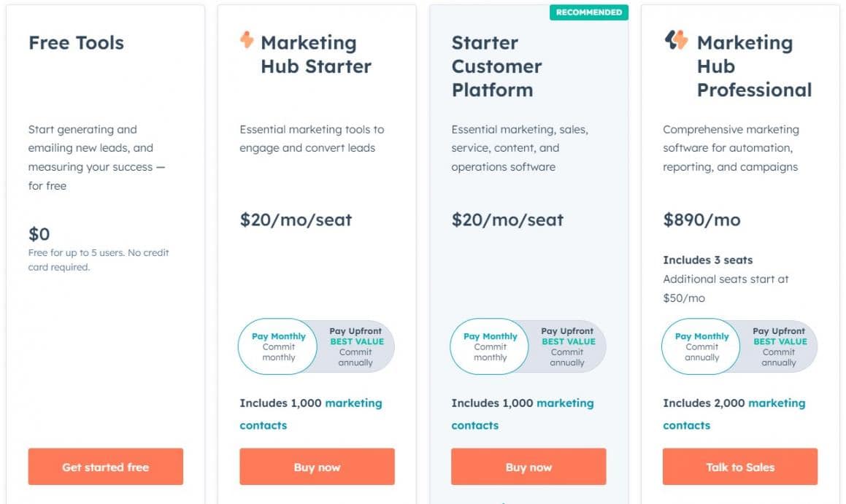Click Buy now for Marketing Hub Starter
This screenshot has height=504, width=846.
coord(317,467)
